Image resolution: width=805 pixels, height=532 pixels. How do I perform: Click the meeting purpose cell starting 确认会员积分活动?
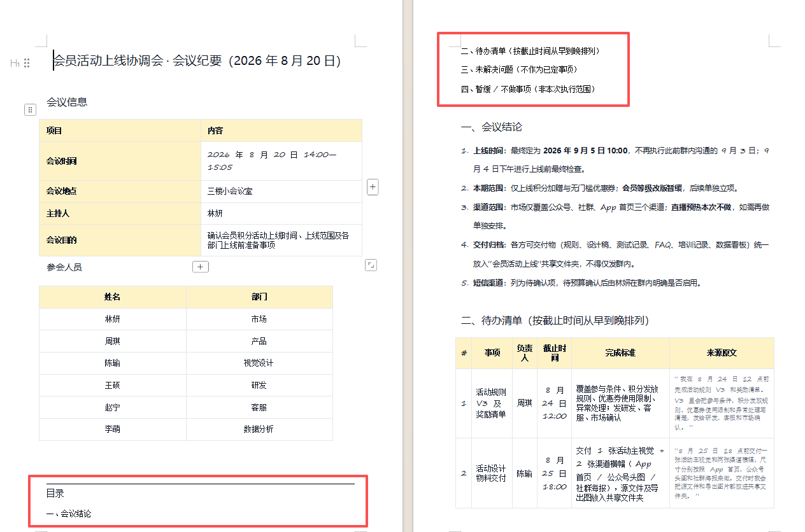coord(281,240)
